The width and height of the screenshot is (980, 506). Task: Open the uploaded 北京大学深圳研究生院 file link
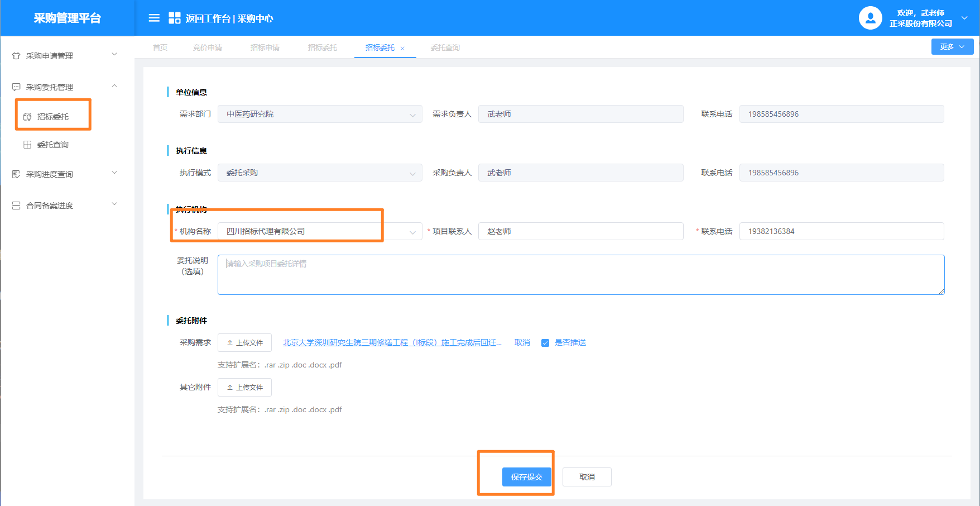pyautogui.click(x=392, y=342)
